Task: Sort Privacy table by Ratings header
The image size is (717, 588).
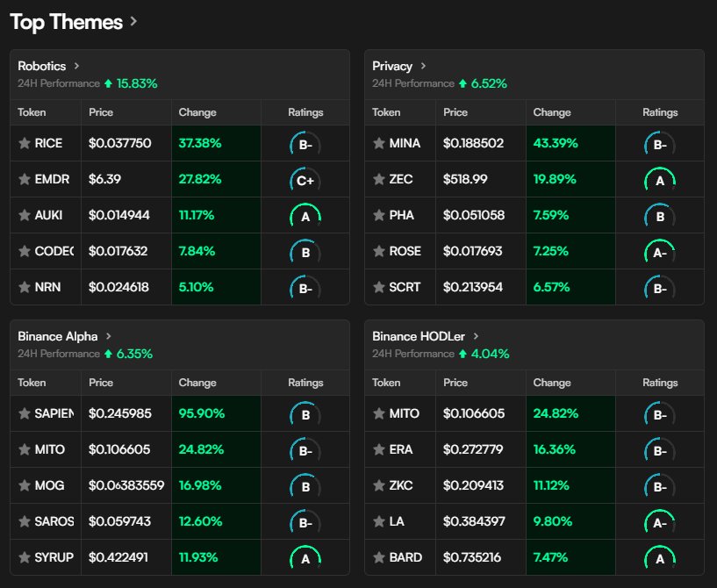Action: [660, 112]
